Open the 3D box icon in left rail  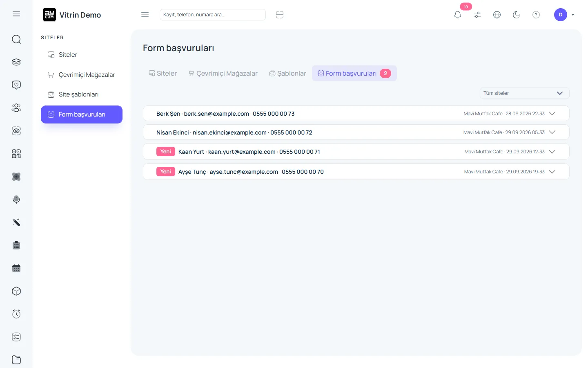(x=16, y=291)
